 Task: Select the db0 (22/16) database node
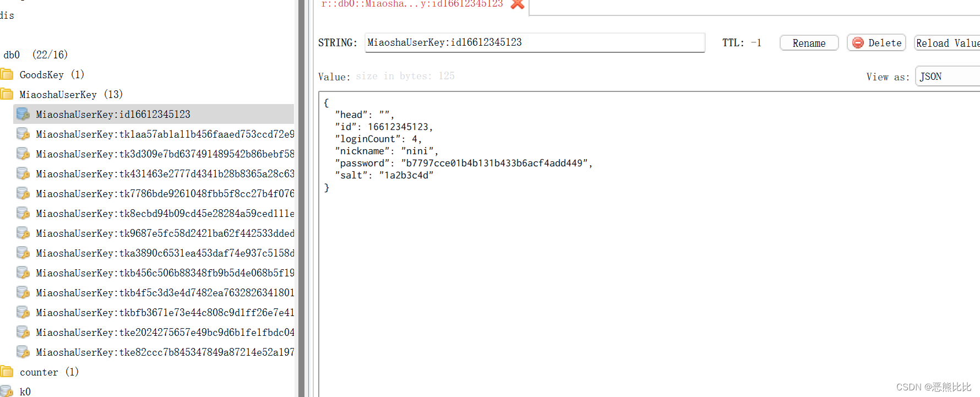36,55
